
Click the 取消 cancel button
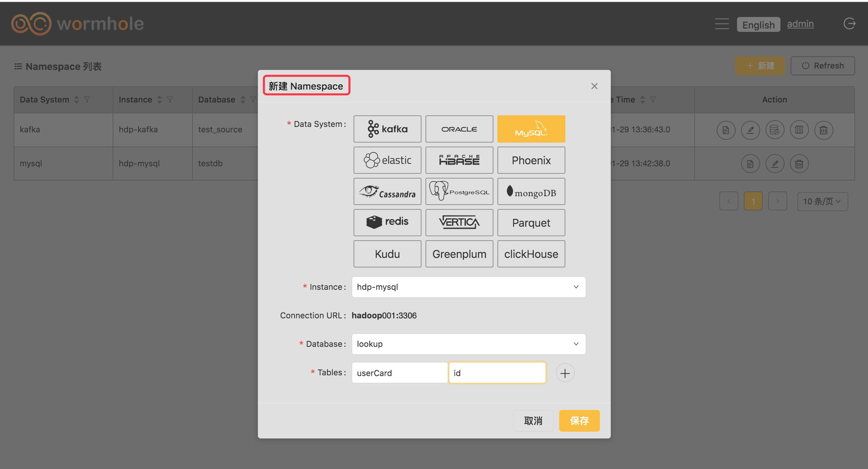tap(533, 421)
